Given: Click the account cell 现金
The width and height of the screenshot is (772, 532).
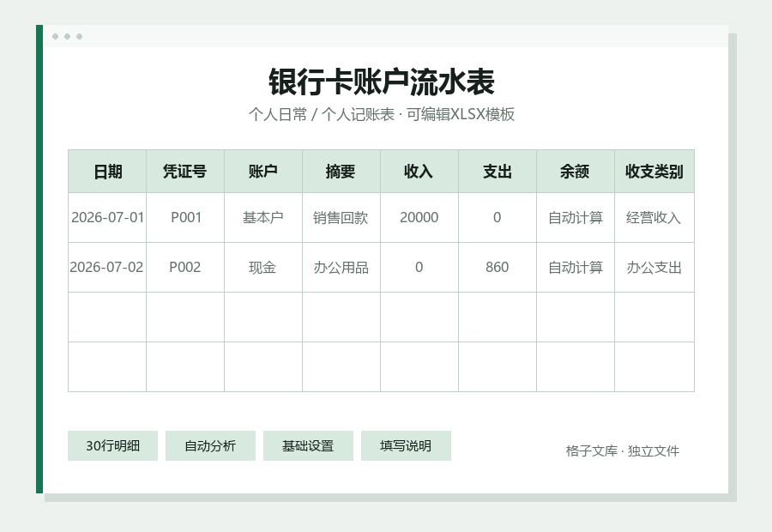Looking at the screenshot, I should 263,268.
